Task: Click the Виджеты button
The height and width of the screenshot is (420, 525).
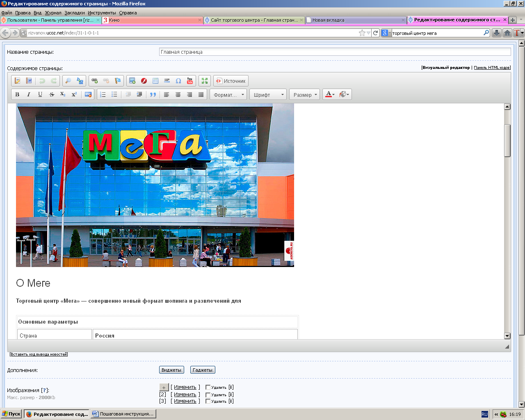Action: [x=171, y=370]
